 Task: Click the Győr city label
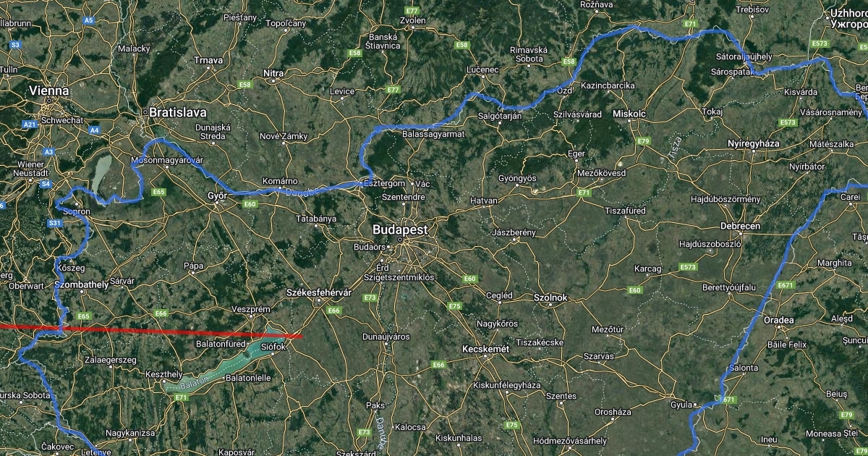coord(217,196)
